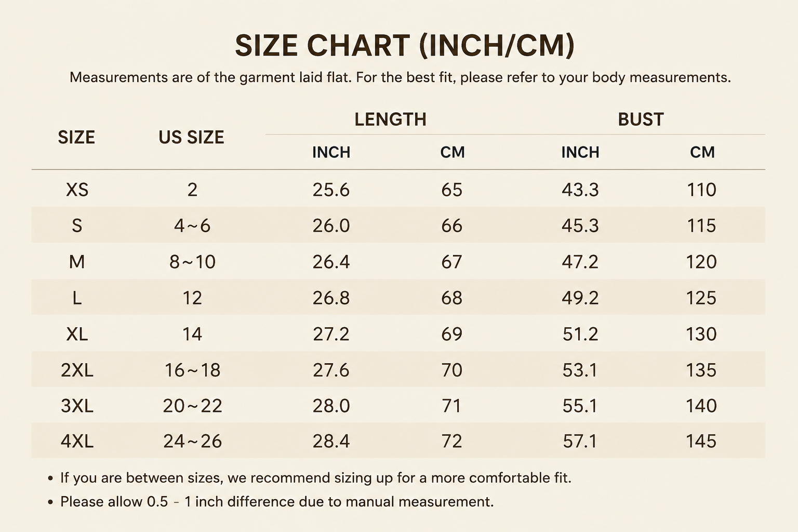Click the garment laid flat subtitle text
The width and height of the screenshot is (798, 532).
400,78
